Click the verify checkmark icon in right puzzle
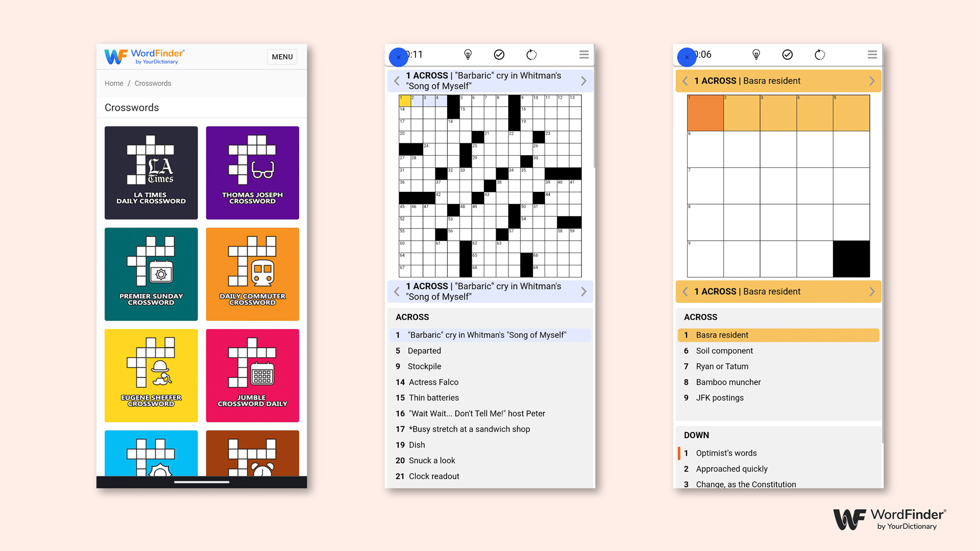This screenshot has width=980, height=551. point(787,55)
